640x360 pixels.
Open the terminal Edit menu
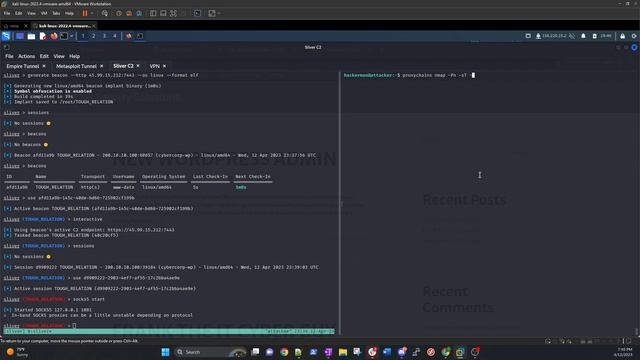pos(44,56)
